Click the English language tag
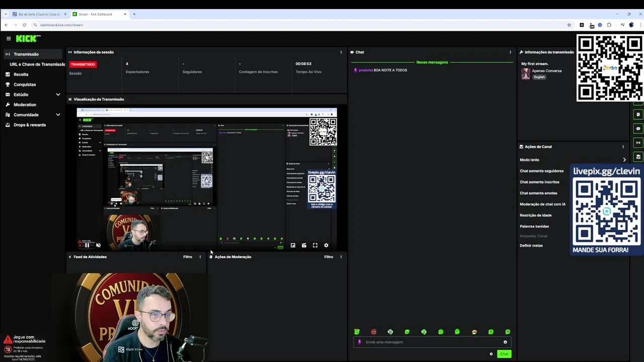Image resolution: width=644 pixels, height=362 pixels. point(539,77)
